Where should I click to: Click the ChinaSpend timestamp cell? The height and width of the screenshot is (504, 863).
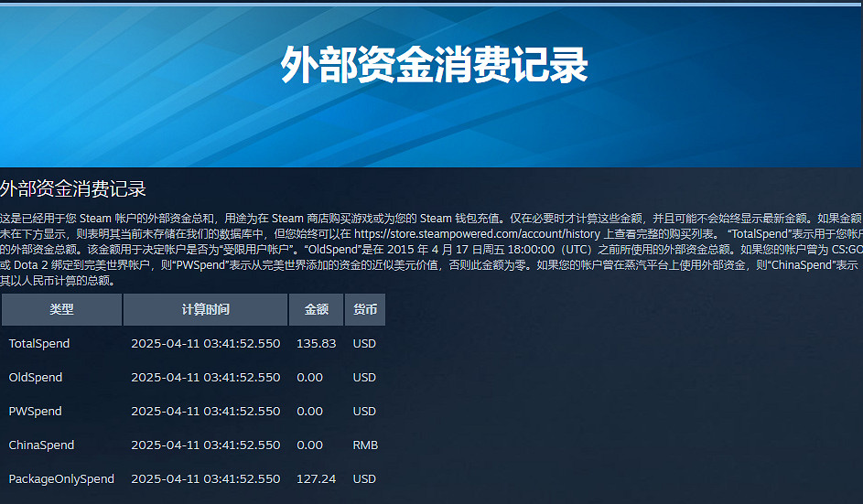pyautogui.click(x=206, y=445)
